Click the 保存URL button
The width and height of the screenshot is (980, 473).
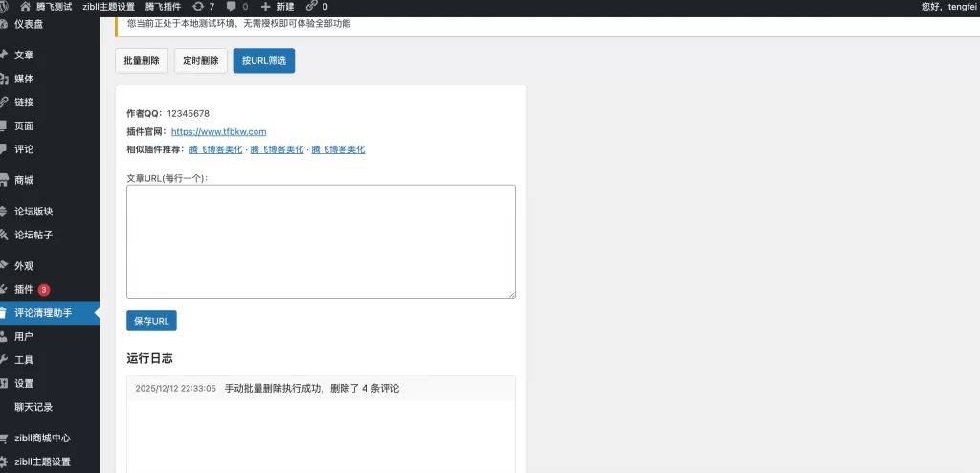tap(151, 321)
